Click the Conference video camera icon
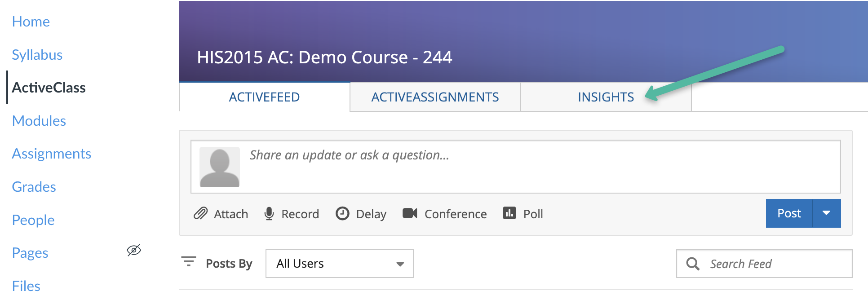The width and height of the screenshot is (868, 300). (x=410, y=213)
